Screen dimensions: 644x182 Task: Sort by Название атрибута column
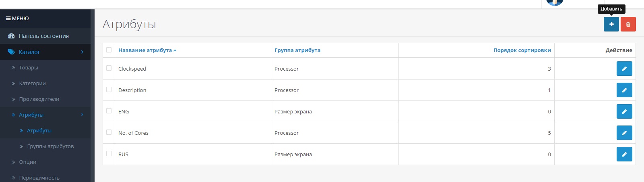tap(145, 50)
